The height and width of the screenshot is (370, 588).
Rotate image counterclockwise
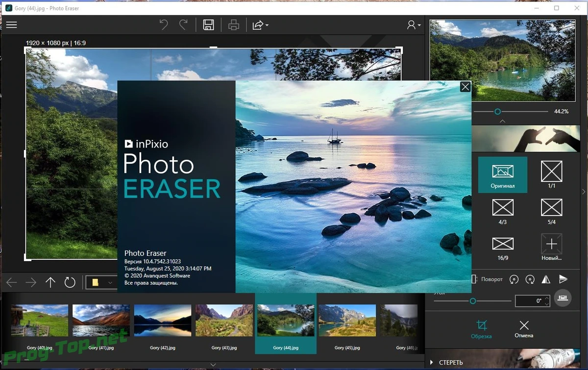[x=514, y=279]
